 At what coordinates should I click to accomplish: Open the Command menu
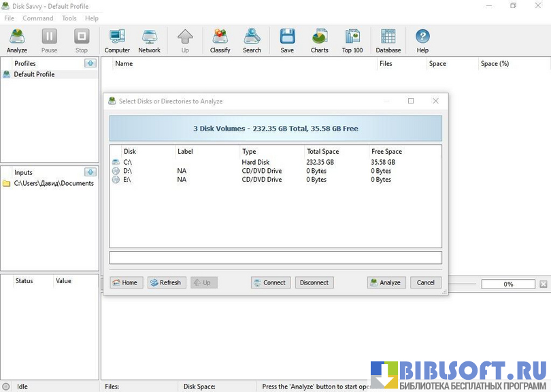click(x=37, y=18)
